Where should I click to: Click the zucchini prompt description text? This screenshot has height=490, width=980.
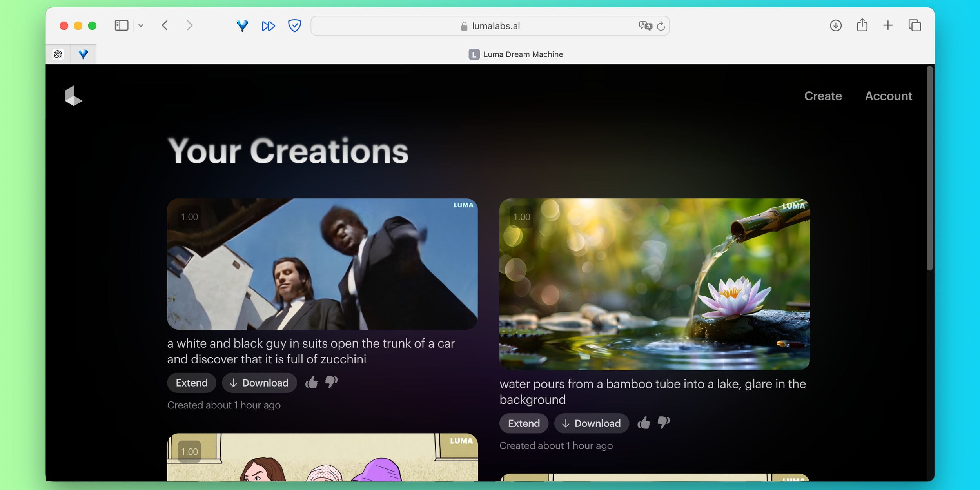311,351
